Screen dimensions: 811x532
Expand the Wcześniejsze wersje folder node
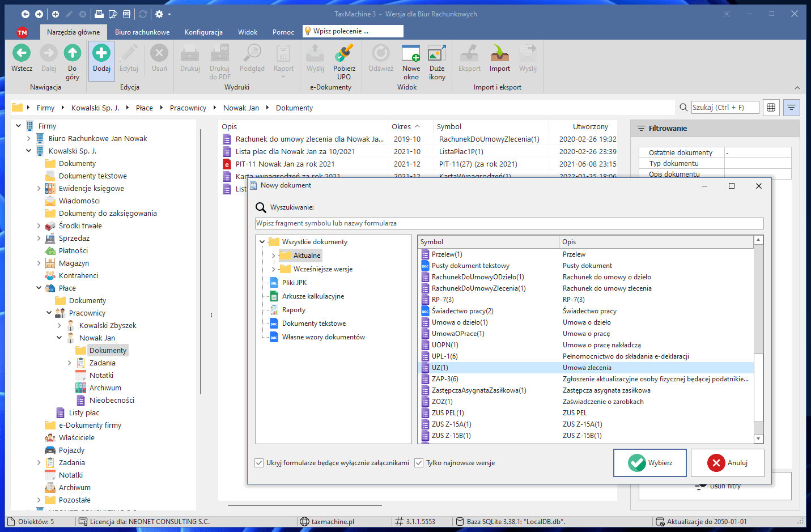coord(274,269)
